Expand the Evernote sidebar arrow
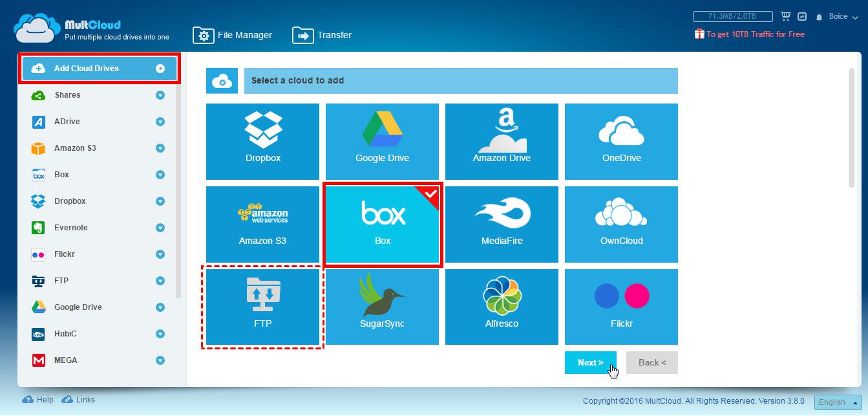868x416 pixels. coord(160,228)
